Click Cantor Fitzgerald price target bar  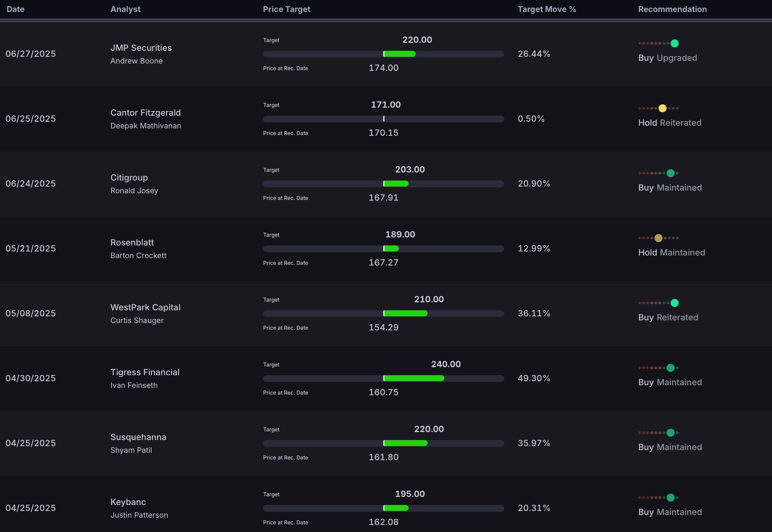point(383,119)
